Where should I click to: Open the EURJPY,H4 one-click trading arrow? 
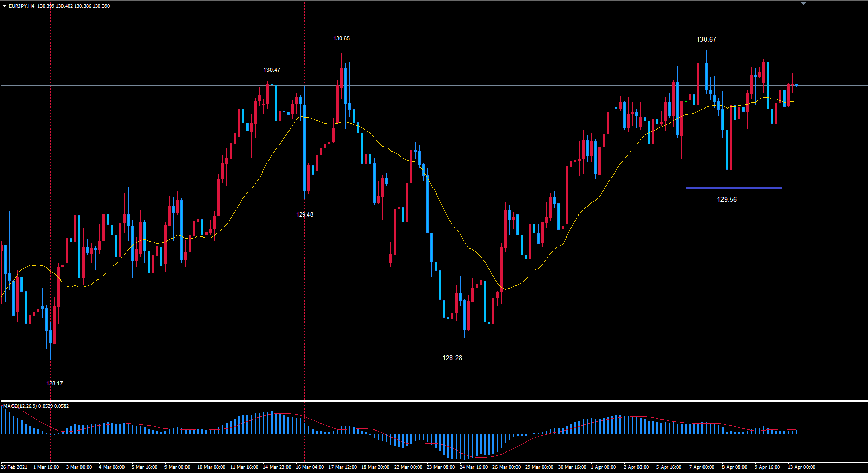tap(4, 6)
